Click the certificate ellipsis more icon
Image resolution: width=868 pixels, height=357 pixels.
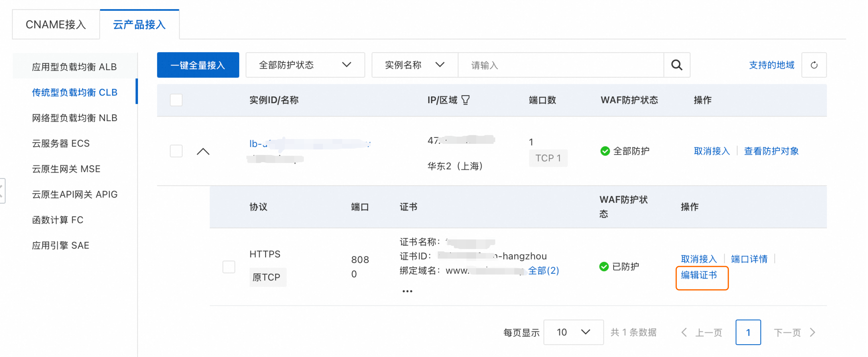click(407, 291)
